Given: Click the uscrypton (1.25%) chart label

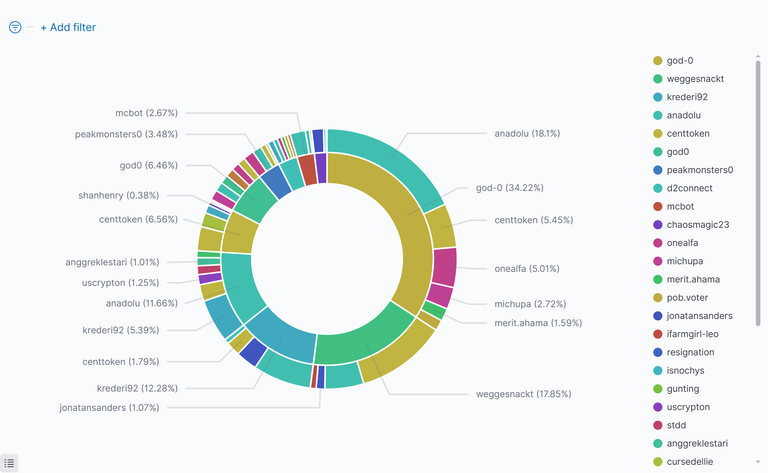Looking at the screenshot, I should (x=120, y=283).
